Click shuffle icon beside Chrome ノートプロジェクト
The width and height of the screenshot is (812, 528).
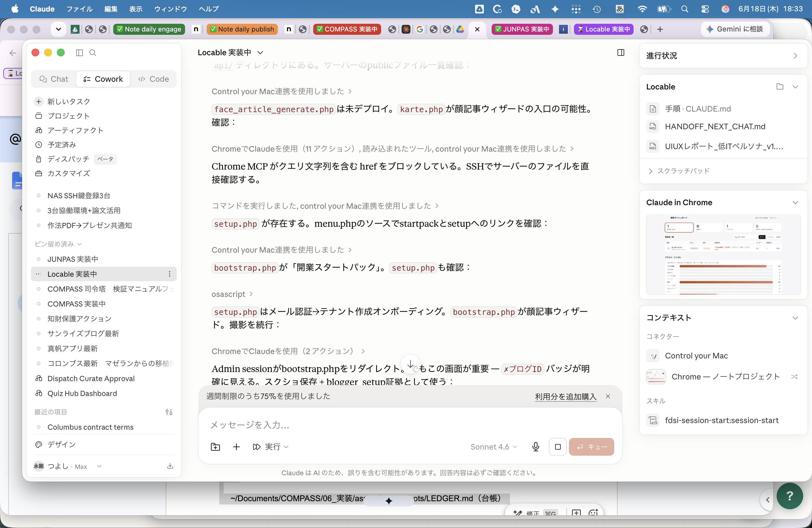[x=794, y=377]
